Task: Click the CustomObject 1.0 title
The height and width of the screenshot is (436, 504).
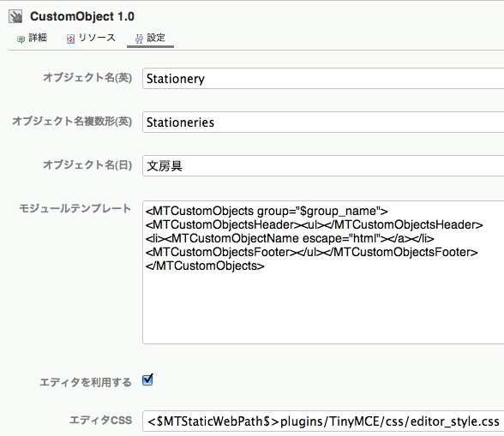Action: coord(82,16)
